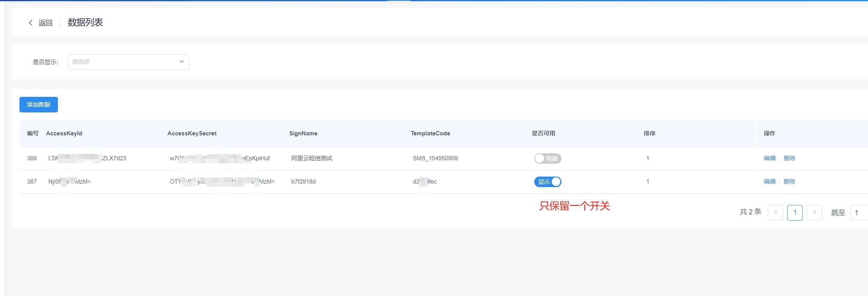Click the SMS_154950909 TemplateCode cell
This screenshot has width=868, height=296.
click(435, 158)
